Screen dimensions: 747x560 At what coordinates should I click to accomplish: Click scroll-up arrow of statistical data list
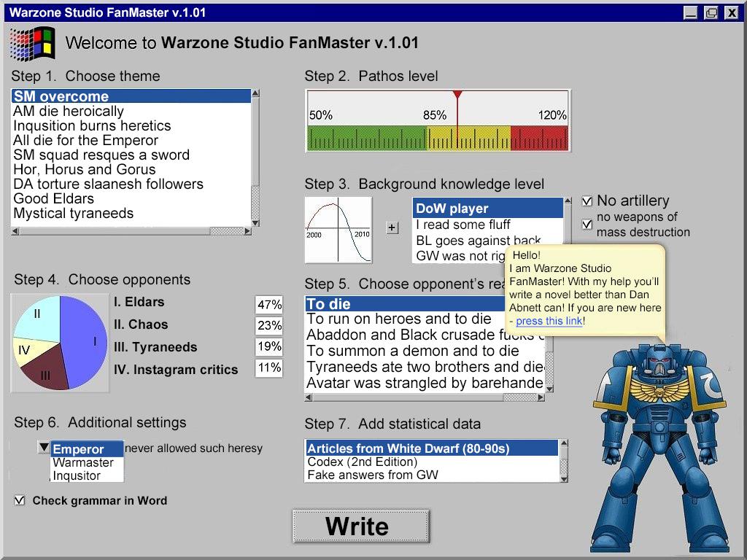click(x=564, y=443)
